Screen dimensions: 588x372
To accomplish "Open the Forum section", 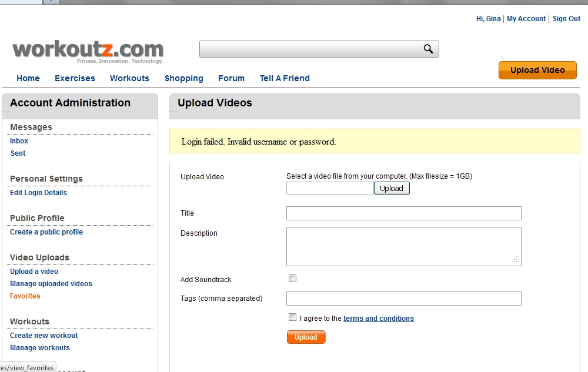I will pyautogui.click(x=231, y=78).
